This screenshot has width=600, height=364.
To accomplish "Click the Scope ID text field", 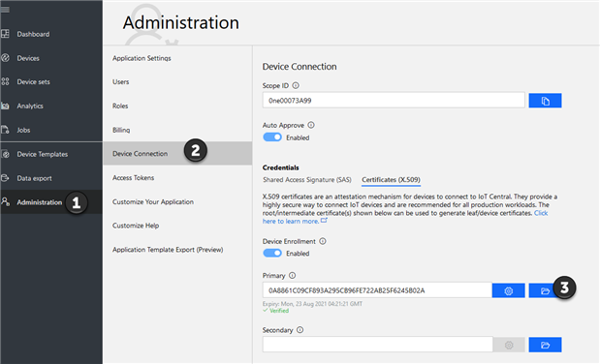I will [x=394, y=101].
